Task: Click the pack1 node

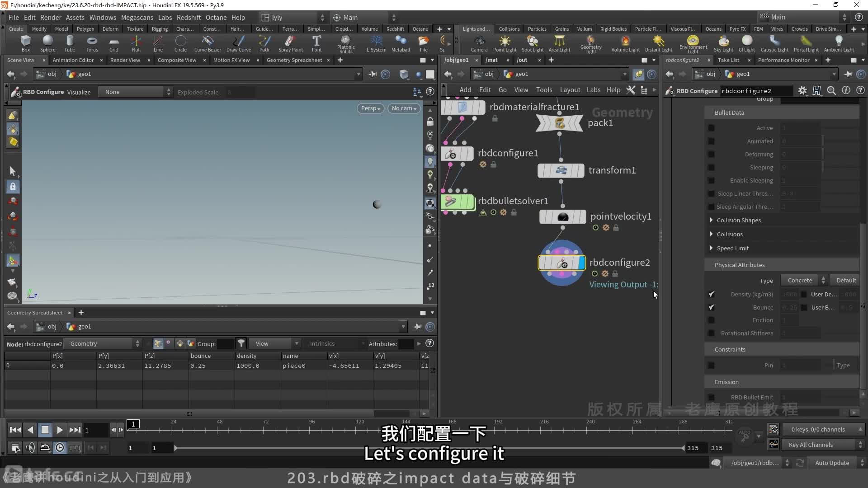Action: coord(559,122)
